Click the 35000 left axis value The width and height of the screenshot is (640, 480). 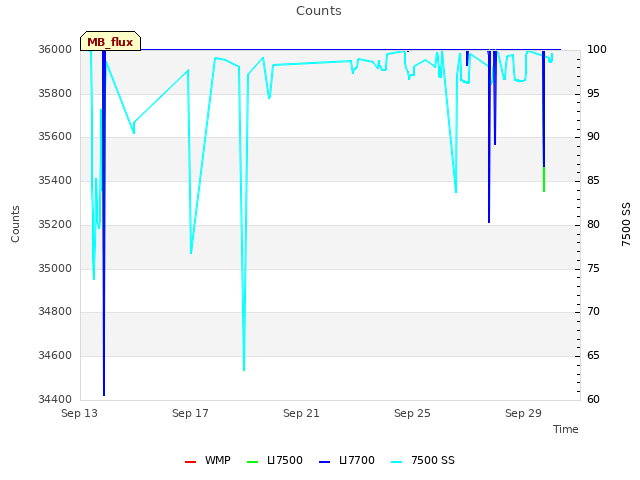pos(55,269)
